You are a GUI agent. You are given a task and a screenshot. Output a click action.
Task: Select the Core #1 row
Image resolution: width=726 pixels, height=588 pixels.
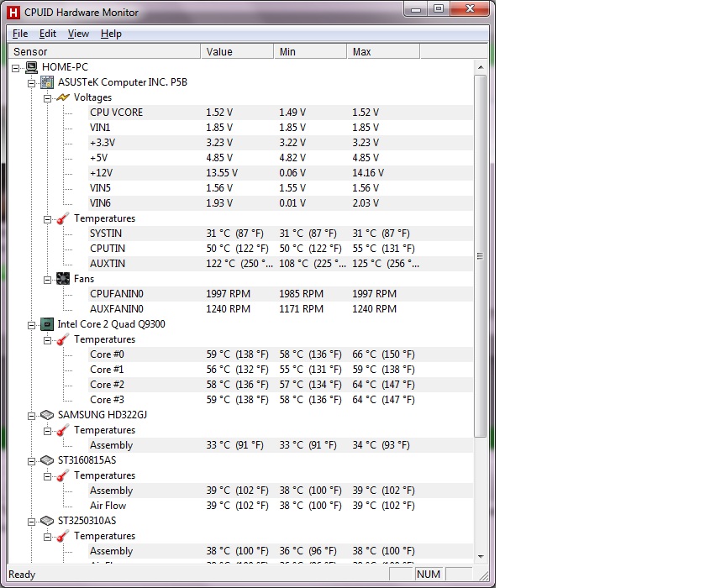click(x=281, y=370)
